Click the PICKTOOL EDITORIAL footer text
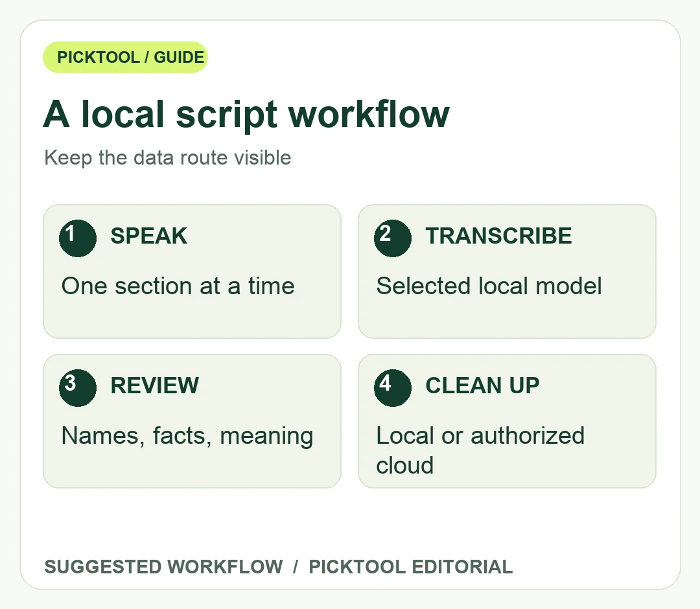700x609 pixels. coord(410,567)
